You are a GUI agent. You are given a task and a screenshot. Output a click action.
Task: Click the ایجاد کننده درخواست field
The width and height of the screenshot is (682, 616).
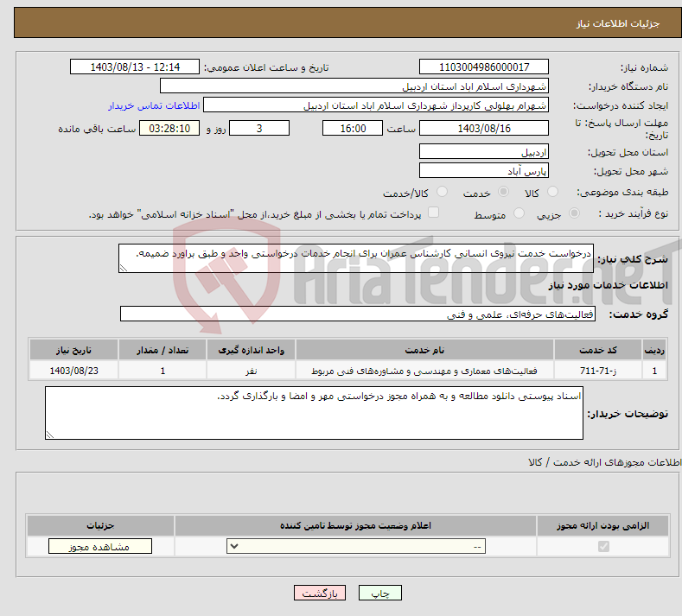click(376, 105)
